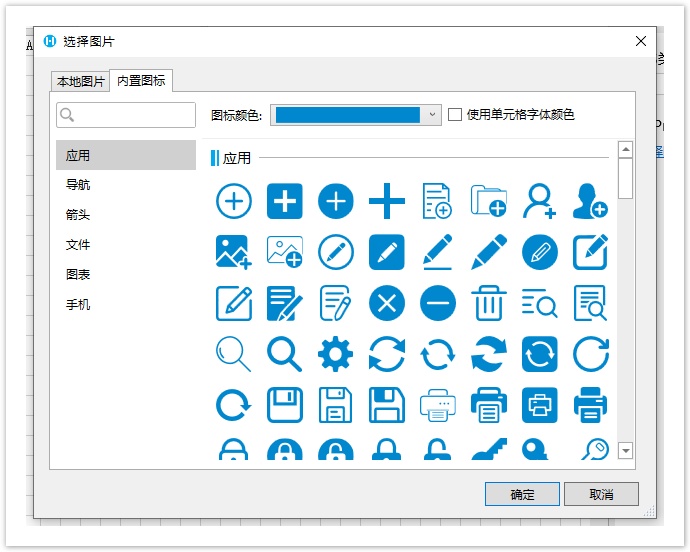The image size is (690, 552).
Task: Select the 导航 category
Action: [78, 185]
